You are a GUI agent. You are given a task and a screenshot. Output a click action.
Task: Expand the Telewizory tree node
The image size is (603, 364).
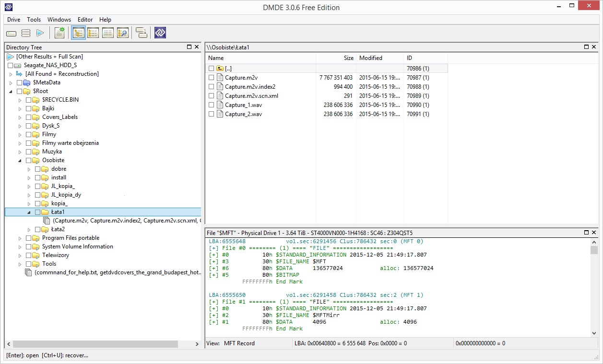[x=20, y=255]
